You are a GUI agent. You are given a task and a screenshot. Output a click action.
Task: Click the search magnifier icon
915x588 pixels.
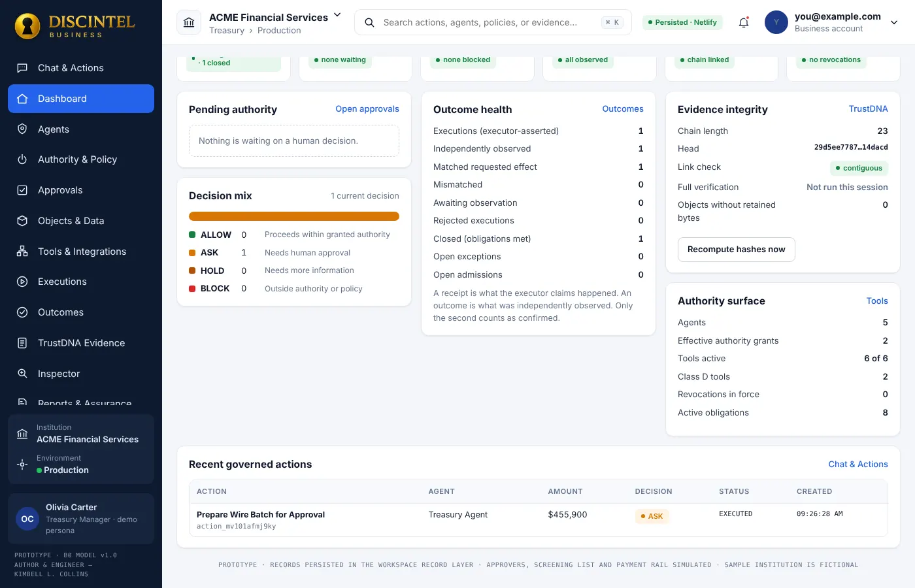click(369, 22)
